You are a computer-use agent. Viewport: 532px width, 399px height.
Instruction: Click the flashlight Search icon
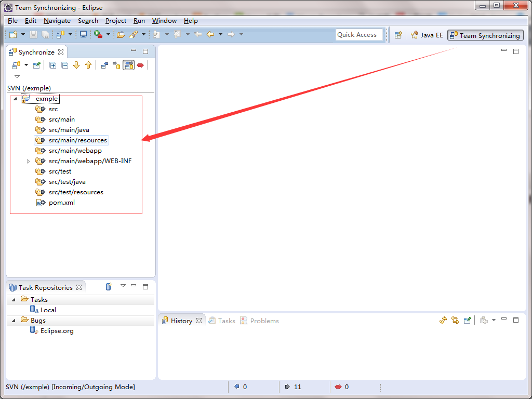click(134, 34)
